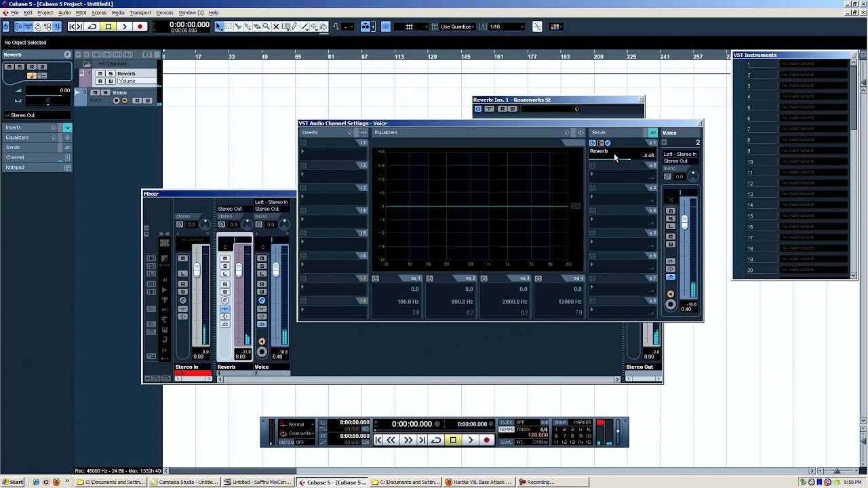Click the main transport time display
Viewport: 868px width, 488px height.
[412, 424]
